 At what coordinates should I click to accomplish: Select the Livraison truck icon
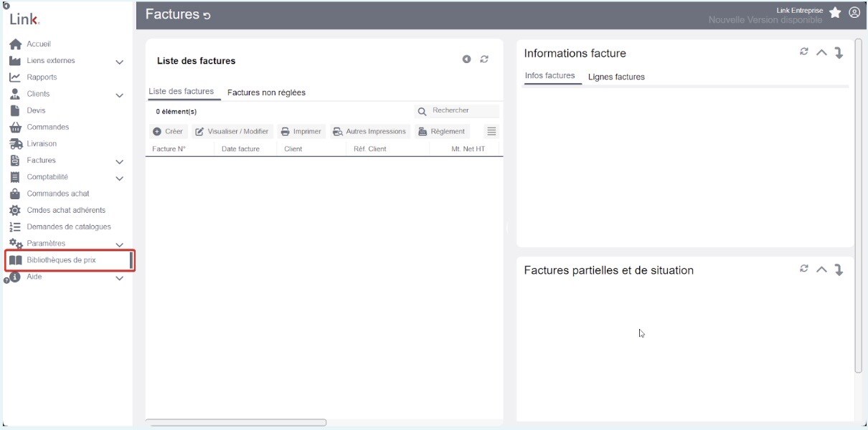point(15,144)
